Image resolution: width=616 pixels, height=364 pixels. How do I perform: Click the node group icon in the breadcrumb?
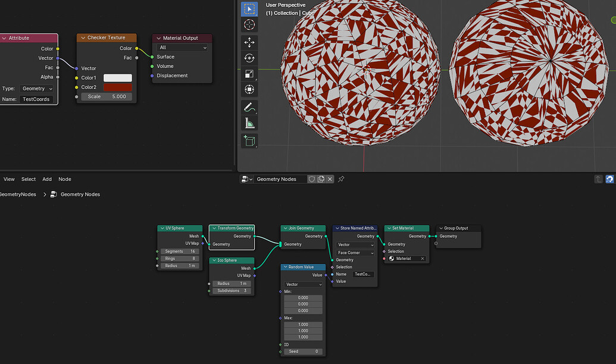(x=54, y=194)
